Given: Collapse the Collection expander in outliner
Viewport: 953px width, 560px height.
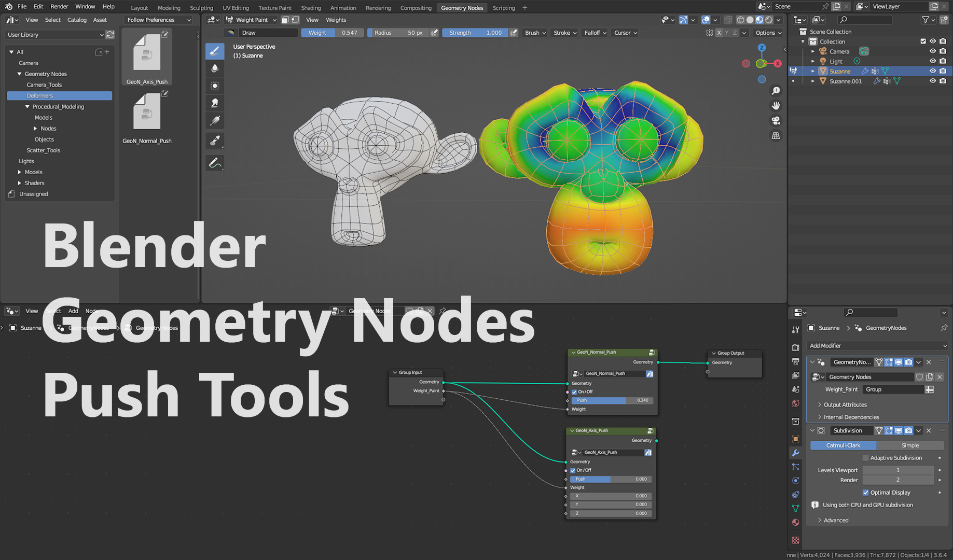Looking at the screenshot, I should point(803,41).
